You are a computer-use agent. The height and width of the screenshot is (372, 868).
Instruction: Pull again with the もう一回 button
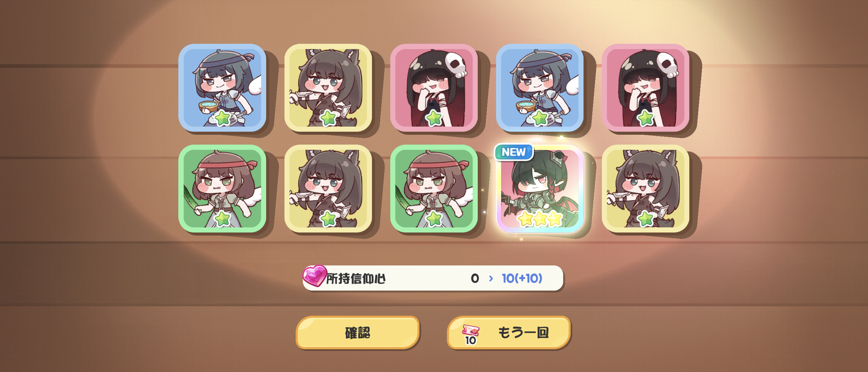[x=509, y=332]
